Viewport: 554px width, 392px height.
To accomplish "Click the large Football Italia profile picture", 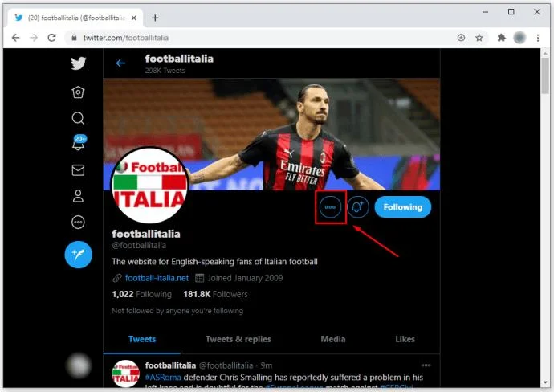I will coord(150,186).
